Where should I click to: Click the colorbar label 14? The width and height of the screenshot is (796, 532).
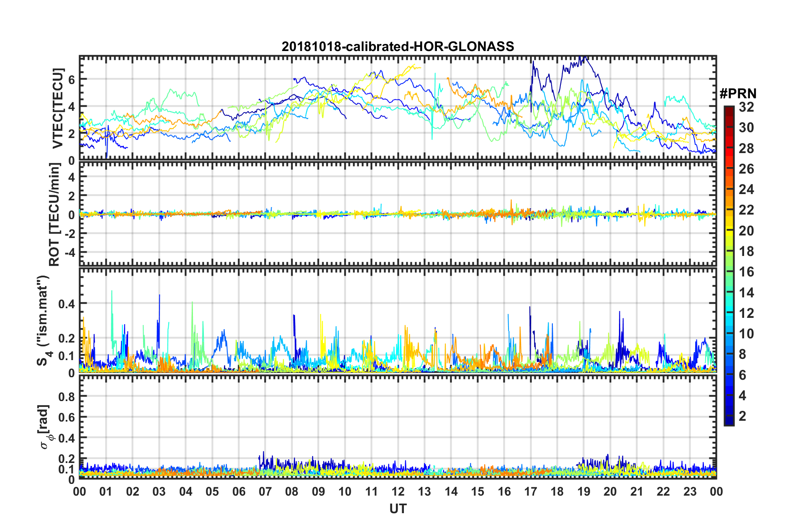tap(746, 293)
